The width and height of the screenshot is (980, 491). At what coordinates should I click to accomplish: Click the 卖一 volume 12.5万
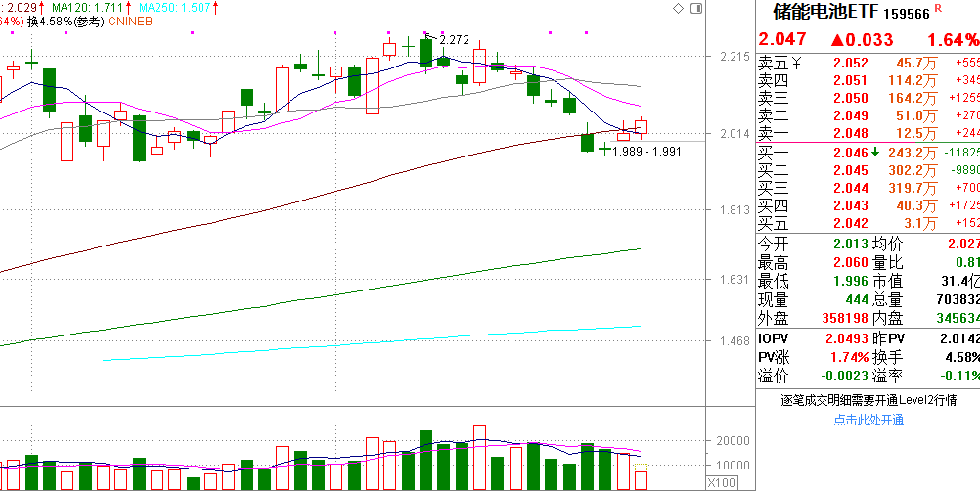pos(916,133)
